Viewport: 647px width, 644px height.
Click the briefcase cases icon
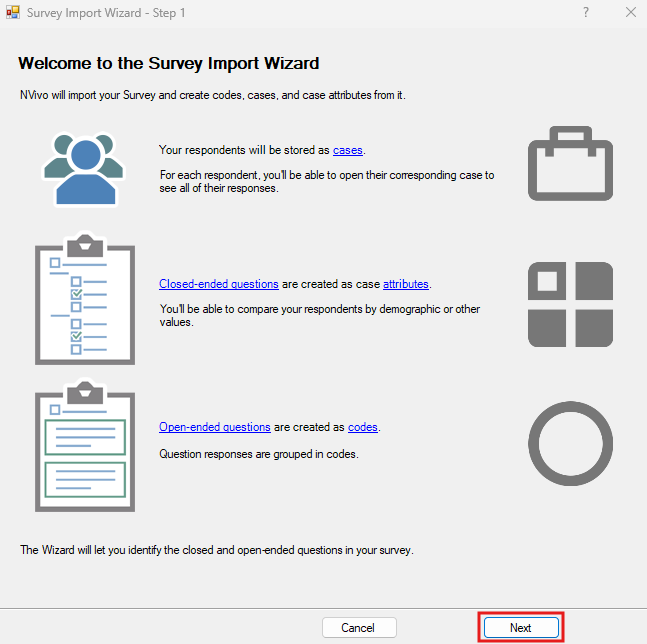[570, 164]
